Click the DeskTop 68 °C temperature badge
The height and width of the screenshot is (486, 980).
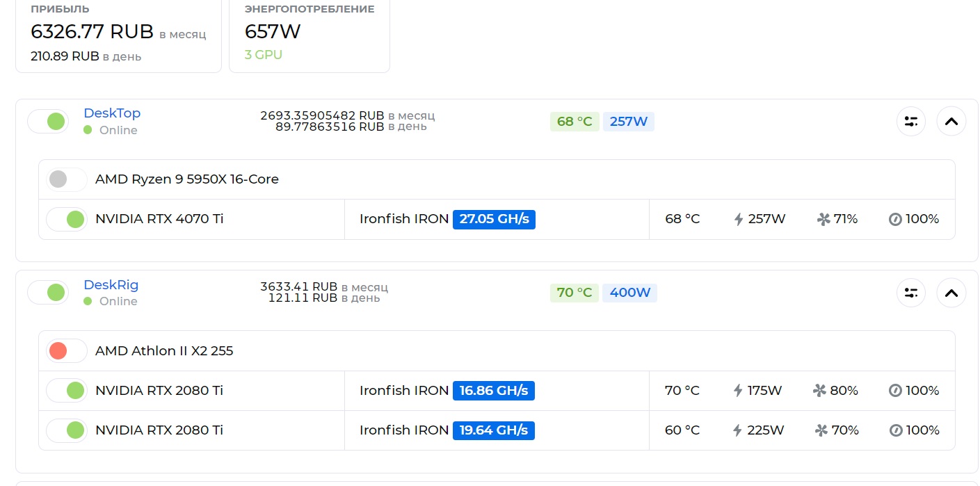(x=575, y=122)
